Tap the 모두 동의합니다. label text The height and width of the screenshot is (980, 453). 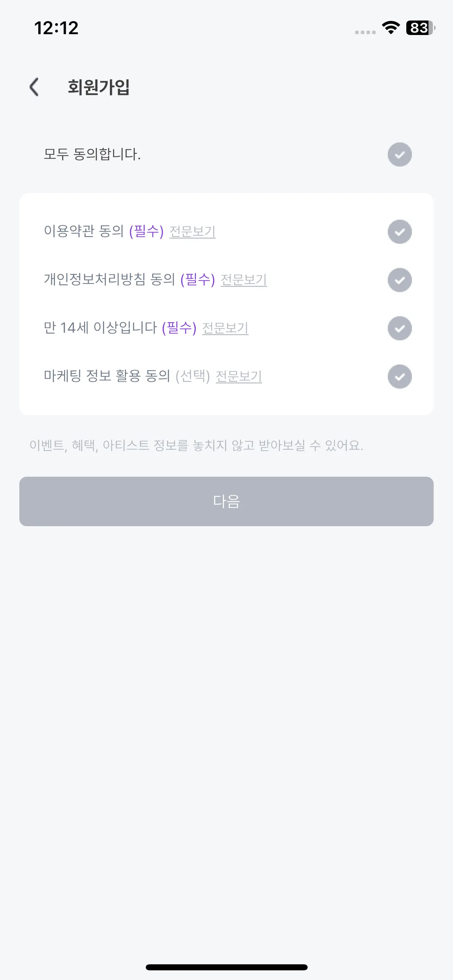click(x=92, y=154)
